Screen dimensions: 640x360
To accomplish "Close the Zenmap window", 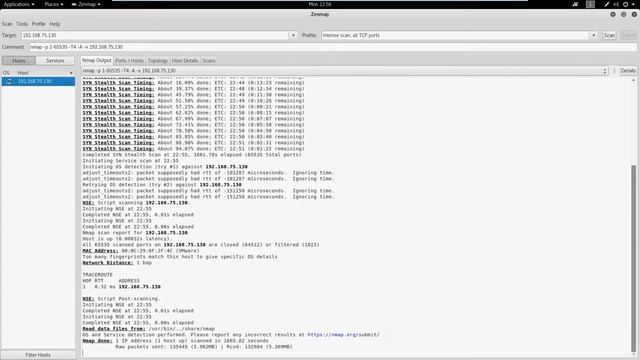I will tap(634, 14).
